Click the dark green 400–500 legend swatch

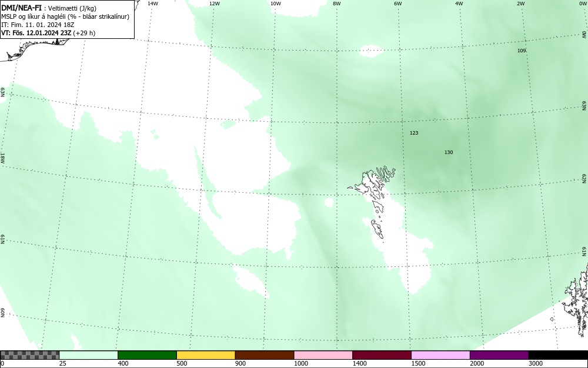[147, 355]
